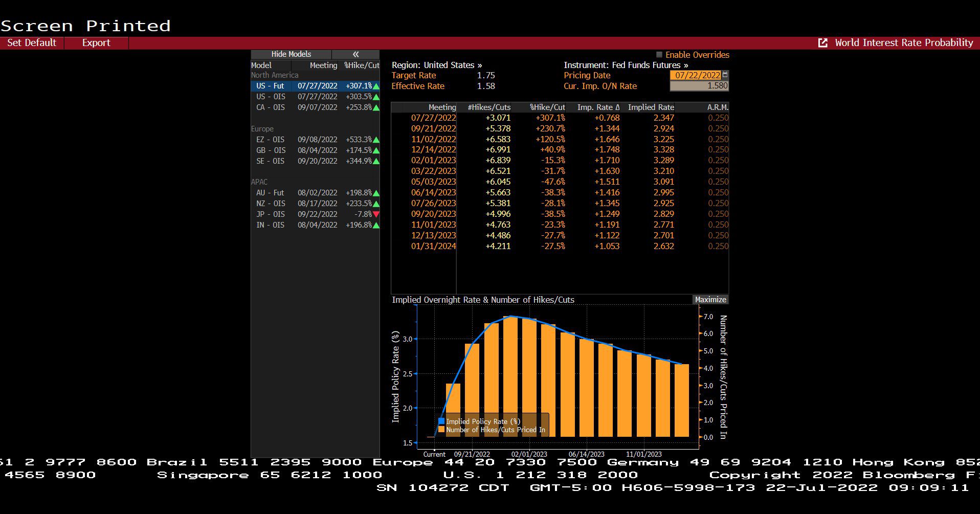Viewport: 980px width, 514px height.
Task: Click red down arrow on JP - OIS row
Action: 376,214
